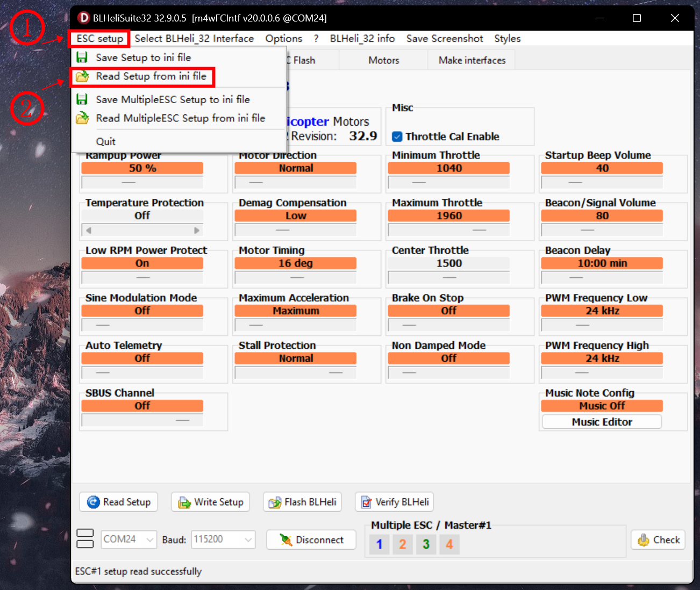Click the Beacon/Signal Volume slider

(602, 230)
